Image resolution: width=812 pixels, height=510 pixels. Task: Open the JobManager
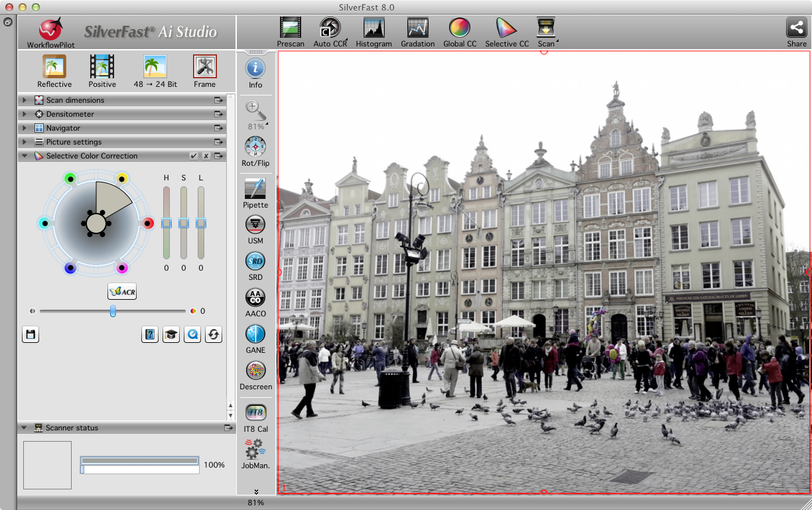click(255, 450)
